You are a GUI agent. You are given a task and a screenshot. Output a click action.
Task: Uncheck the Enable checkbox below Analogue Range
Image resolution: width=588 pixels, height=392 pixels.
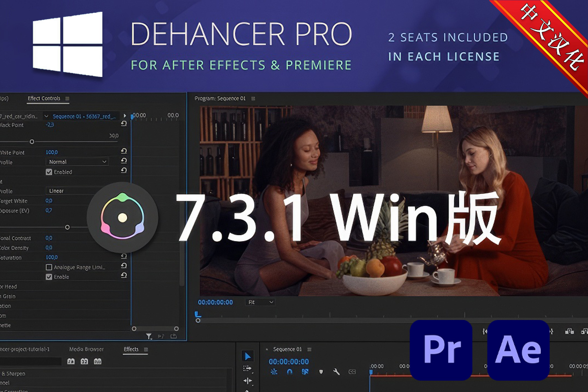49,277
